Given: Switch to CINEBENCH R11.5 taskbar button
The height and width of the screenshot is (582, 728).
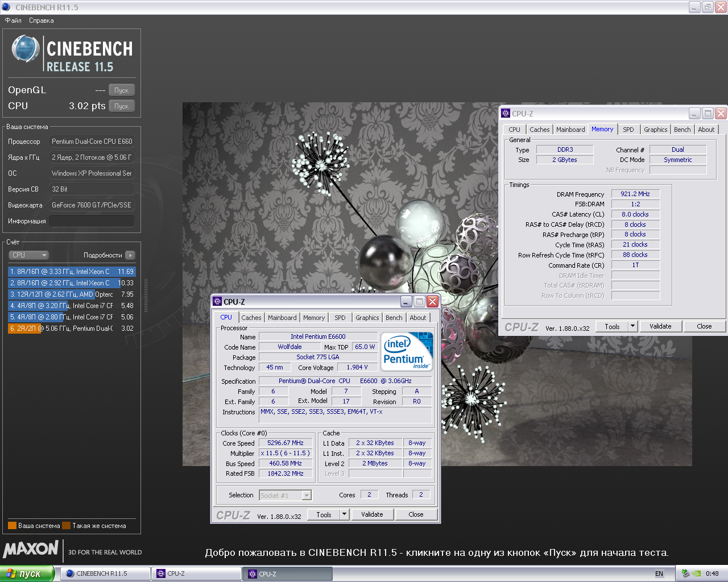Looking at the screenshot, I should click(105, 574).
